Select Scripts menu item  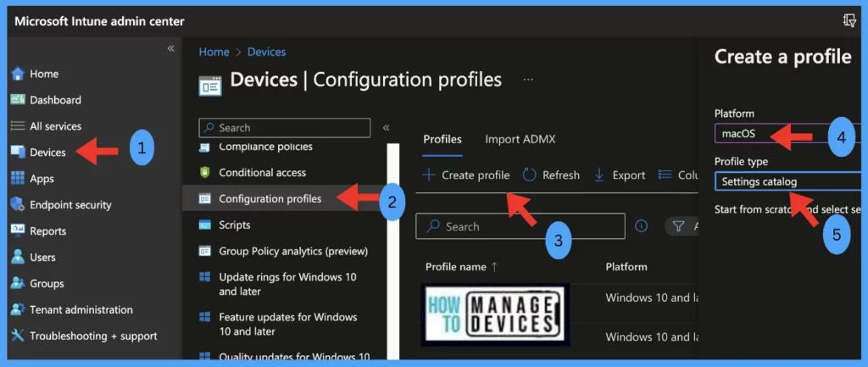pyautogui.click(x=234, y=225)
